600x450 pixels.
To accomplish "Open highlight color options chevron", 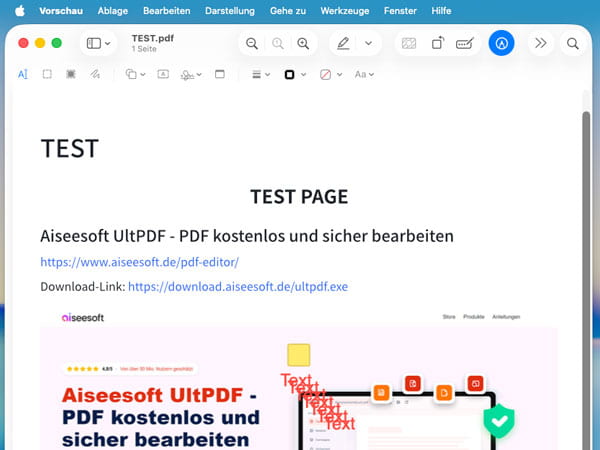I will coord(368,43).
